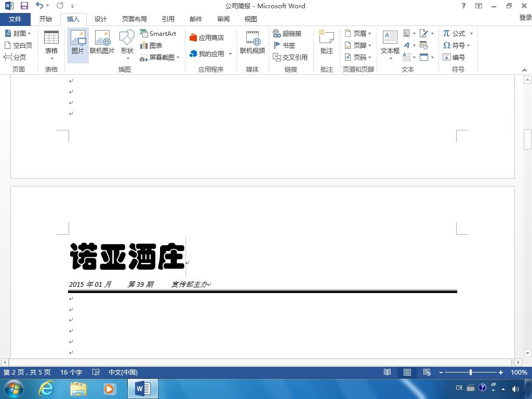Open 联机图片 online pictures

pyautogui.click(x=102, y=42)
